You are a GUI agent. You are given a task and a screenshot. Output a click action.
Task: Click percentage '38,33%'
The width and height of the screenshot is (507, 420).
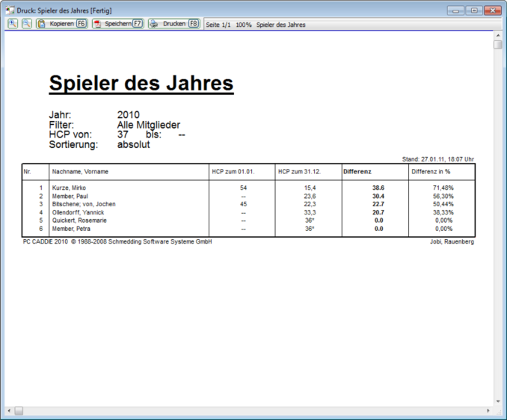(x=443, y=212)
